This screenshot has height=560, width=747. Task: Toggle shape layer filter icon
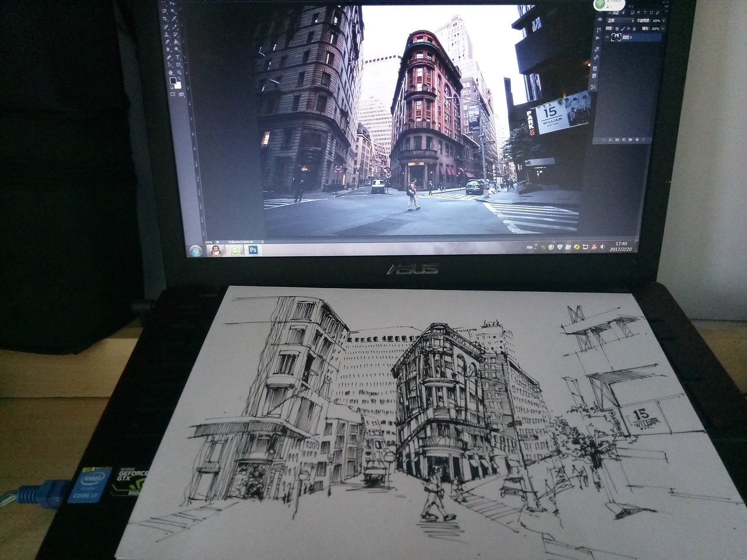651,12
